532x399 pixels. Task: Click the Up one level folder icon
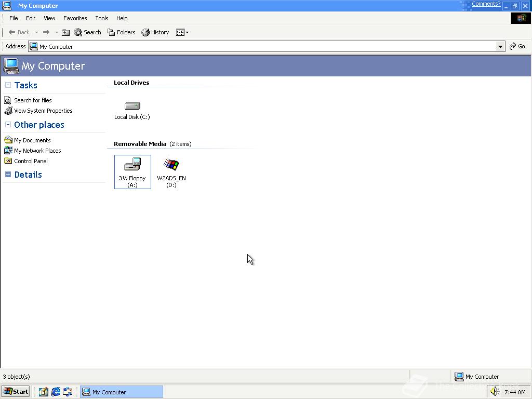click(x=66, y=32)
